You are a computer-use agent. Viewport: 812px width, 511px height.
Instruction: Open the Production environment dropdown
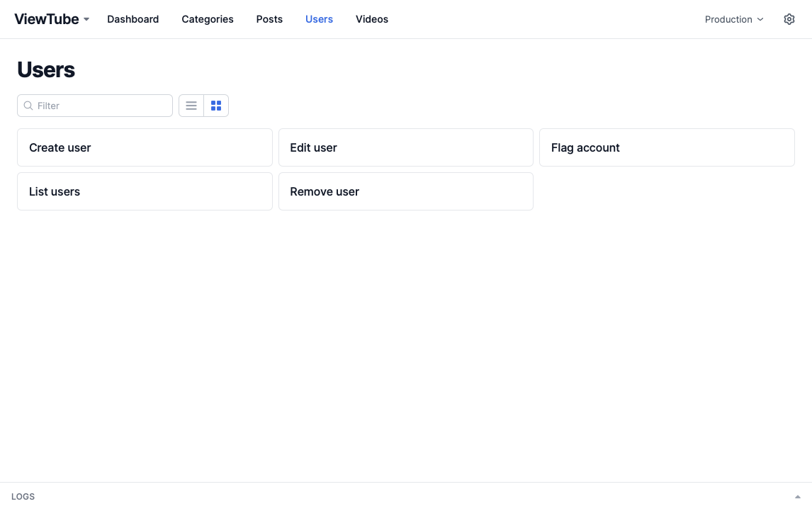[734, 19]
